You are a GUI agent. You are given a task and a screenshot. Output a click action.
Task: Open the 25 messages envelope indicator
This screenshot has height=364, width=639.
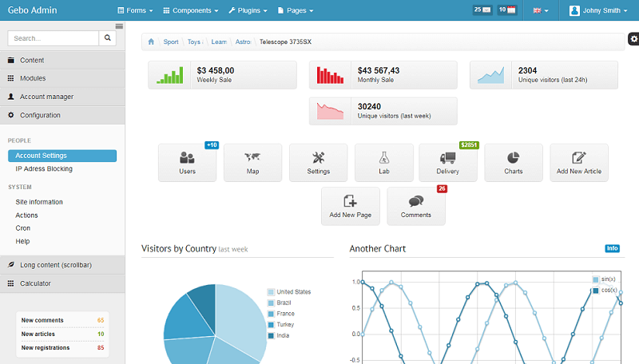tap(482, 10)
